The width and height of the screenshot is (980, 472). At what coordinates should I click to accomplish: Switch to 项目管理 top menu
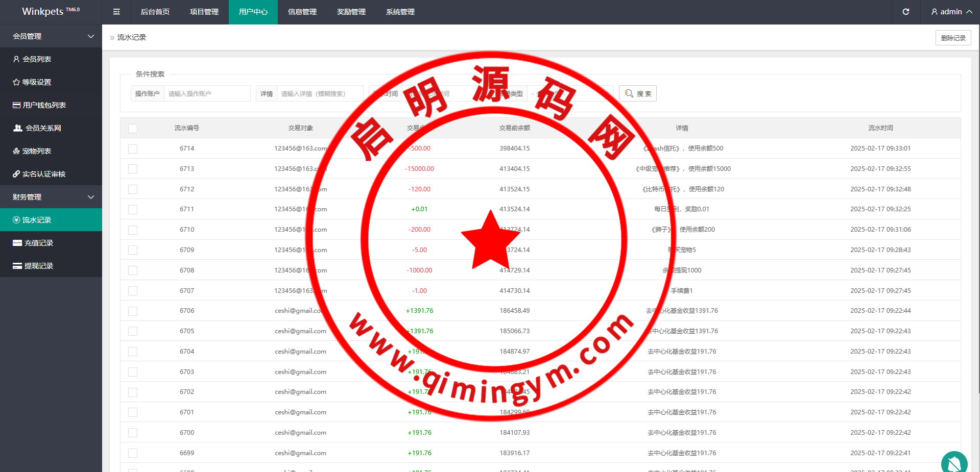pos(204,12)
